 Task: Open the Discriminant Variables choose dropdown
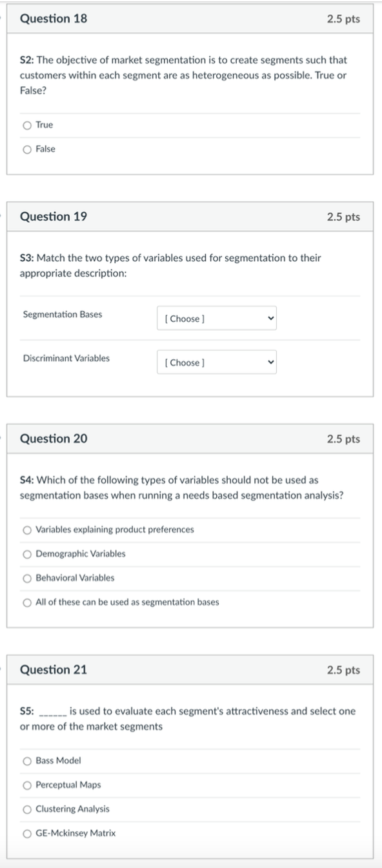pyautogui.click(x=217, y=362)
